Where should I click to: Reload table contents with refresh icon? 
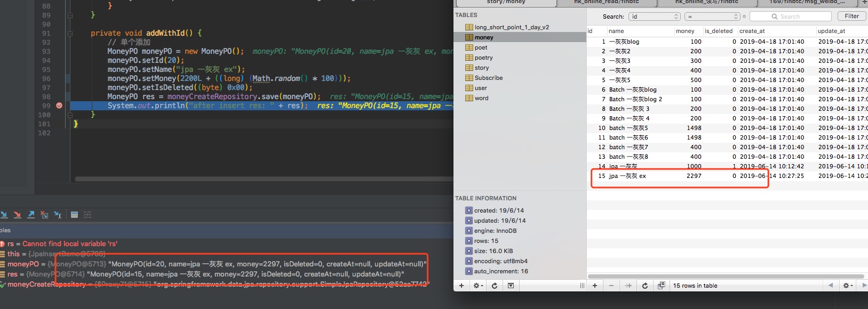click(x=644, y=286)
